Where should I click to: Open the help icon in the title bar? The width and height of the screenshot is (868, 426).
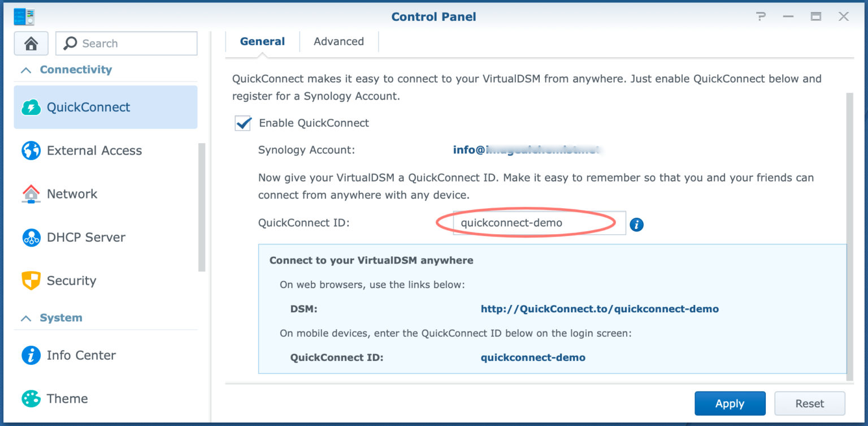point(761,16)
